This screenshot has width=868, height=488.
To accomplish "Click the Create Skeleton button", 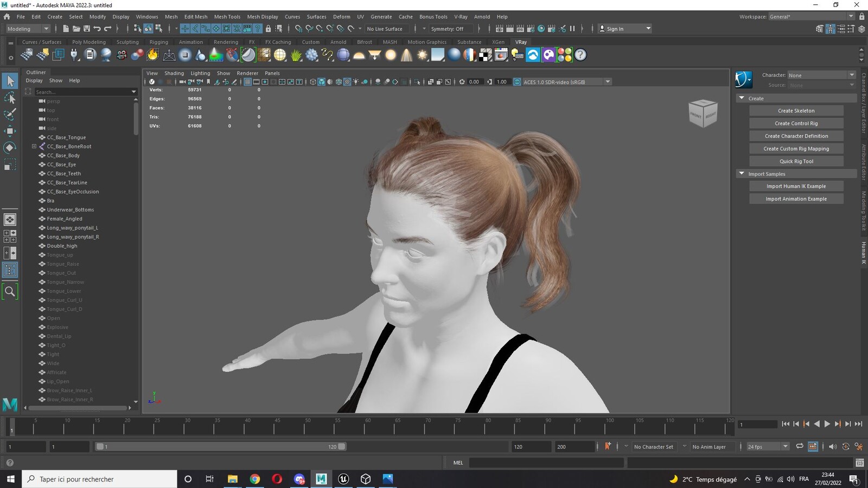I will point(796,111).
